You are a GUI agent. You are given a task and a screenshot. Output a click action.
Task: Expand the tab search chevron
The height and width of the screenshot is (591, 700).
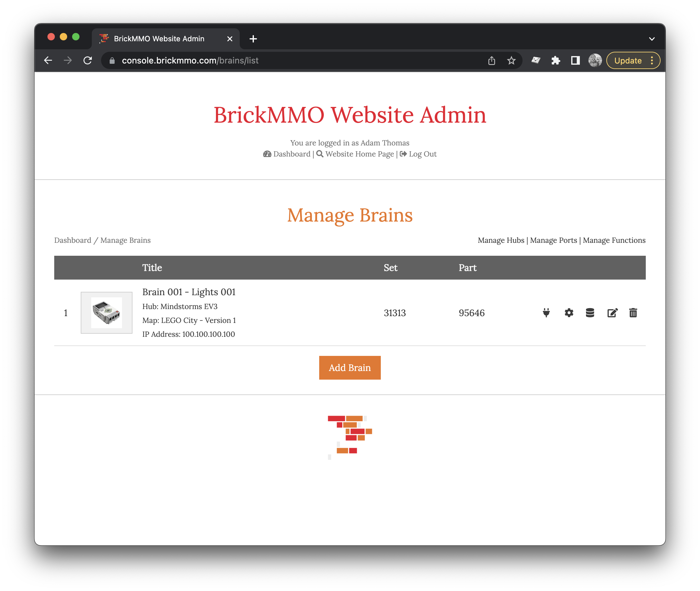pyautogui.click(x=652, y=39)
